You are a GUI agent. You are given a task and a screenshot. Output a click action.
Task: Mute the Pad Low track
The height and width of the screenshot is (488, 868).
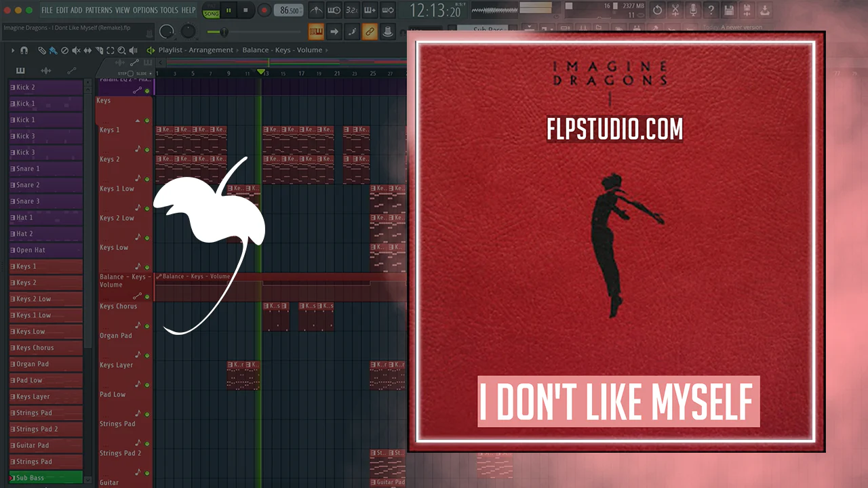coord(147,414)
